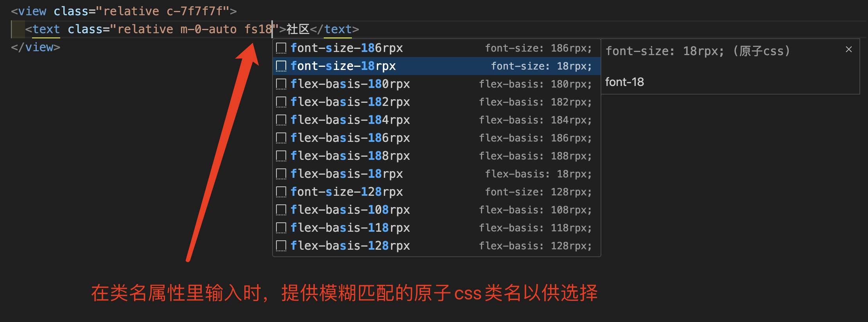Click the icon beside flex-basis-184rpx suggestion
868x322 pixels.
(x=281, y=120)
